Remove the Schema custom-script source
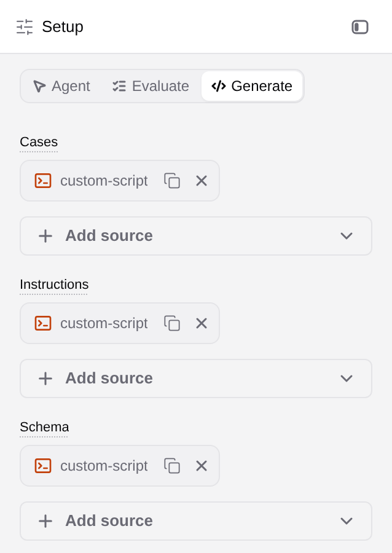The image size is (392, 553). (202, 466)
